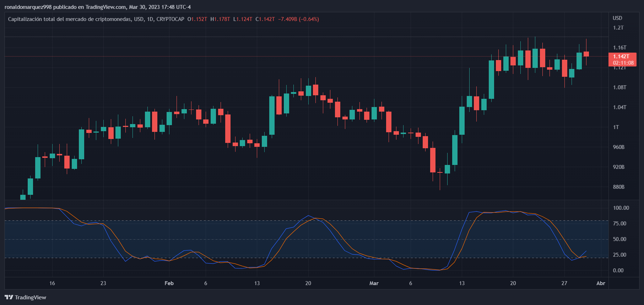Click the 0.00 oscillator axis label

[x=618, y=271]
